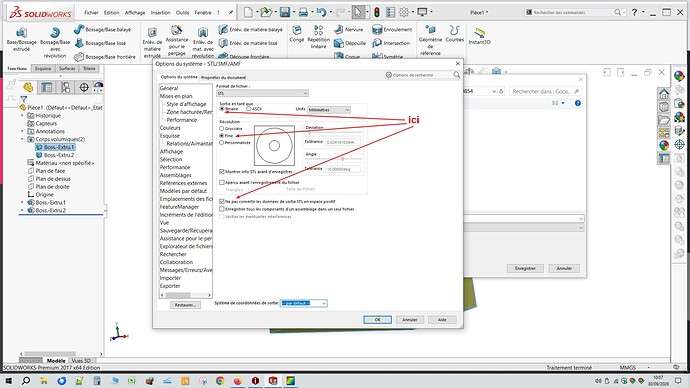Open the PropertyManager tab icon
Image resolution: width=690 pixels, height=388 pixels.
(46, 87)
